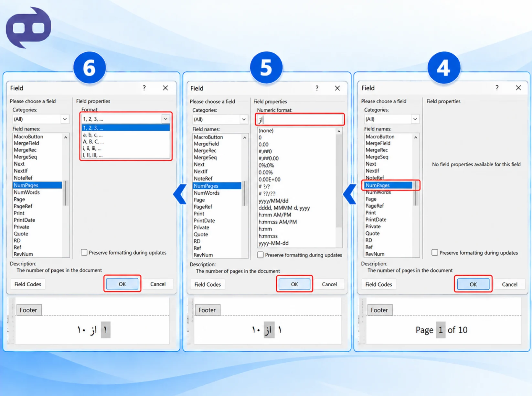Click OK in the dialog with Format dropdown
Image resolution: width=532 pixels, height=396 pixels.
click(x=122, y=284)
